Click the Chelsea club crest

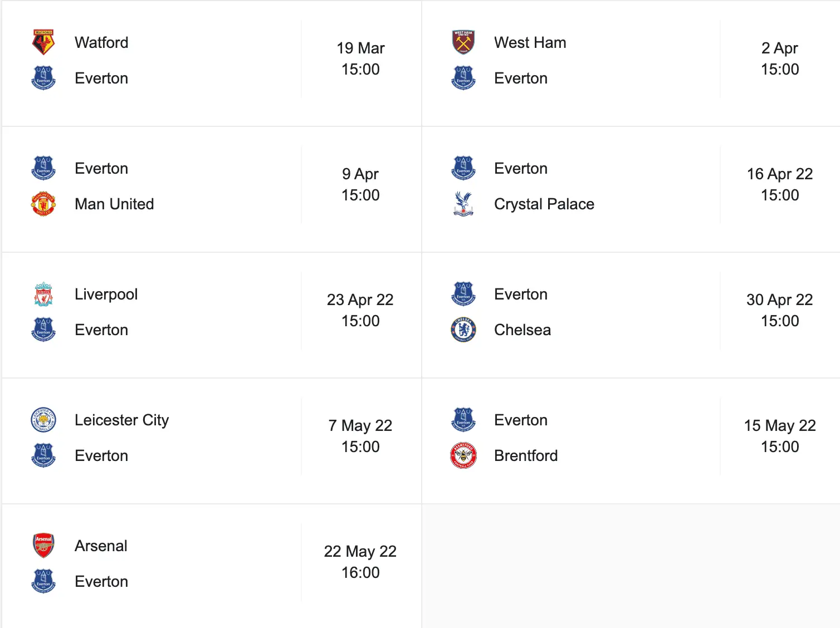click(463, 330)
